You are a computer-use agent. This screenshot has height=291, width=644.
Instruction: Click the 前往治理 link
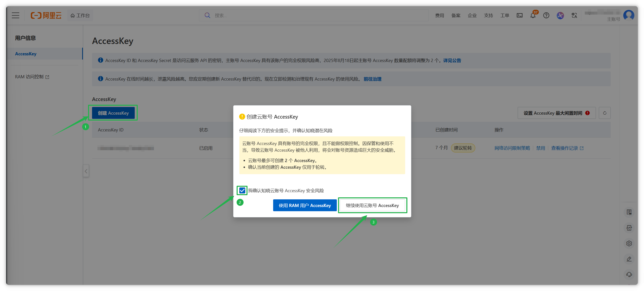[x=372, y=79]
